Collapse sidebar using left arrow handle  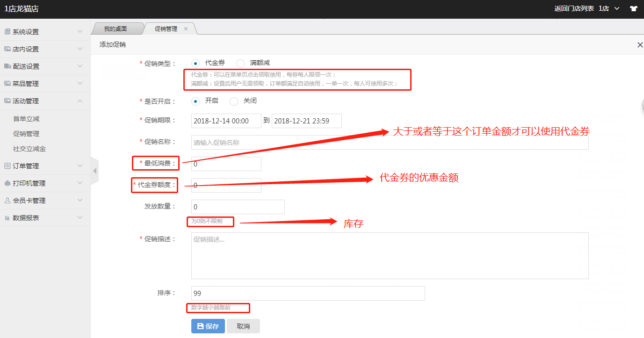point(95,171)
